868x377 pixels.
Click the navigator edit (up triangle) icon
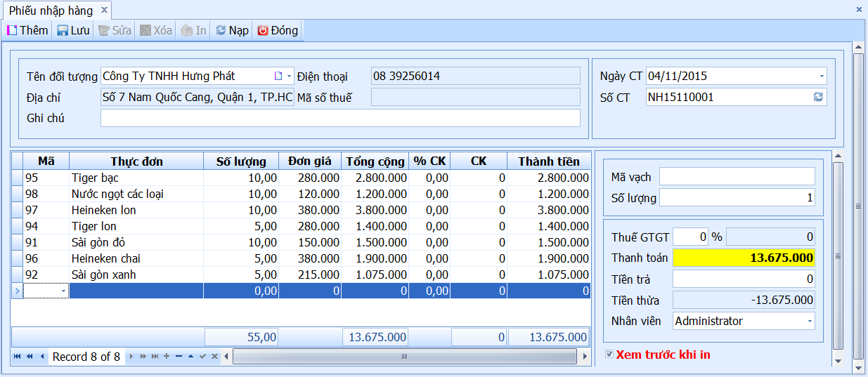190,357
